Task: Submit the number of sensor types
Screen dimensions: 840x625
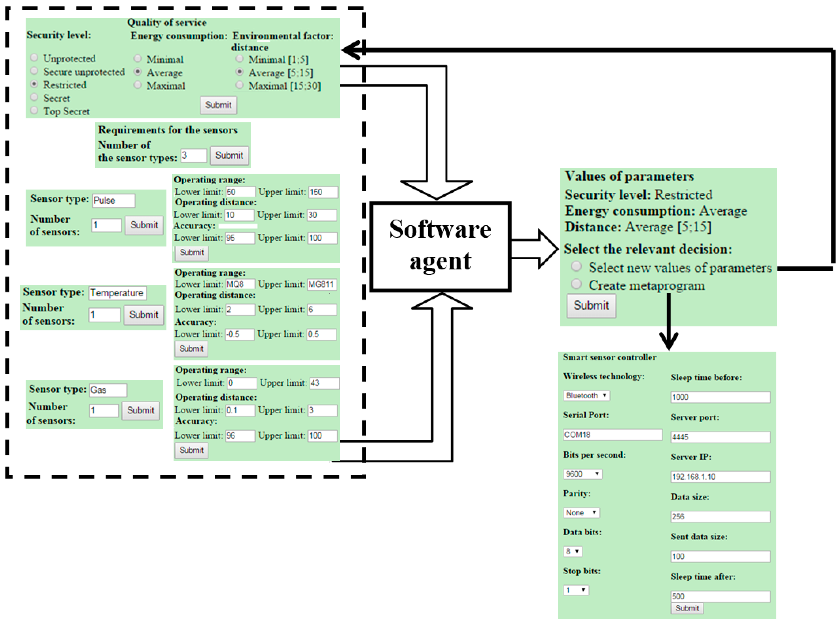Action: coord(229,155)
